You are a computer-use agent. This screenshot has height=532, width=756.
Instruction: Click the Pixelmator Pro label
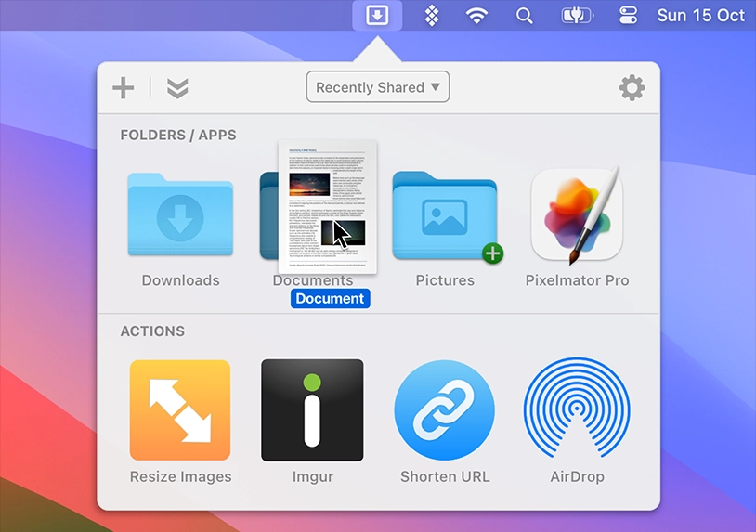tap(577, 280)
